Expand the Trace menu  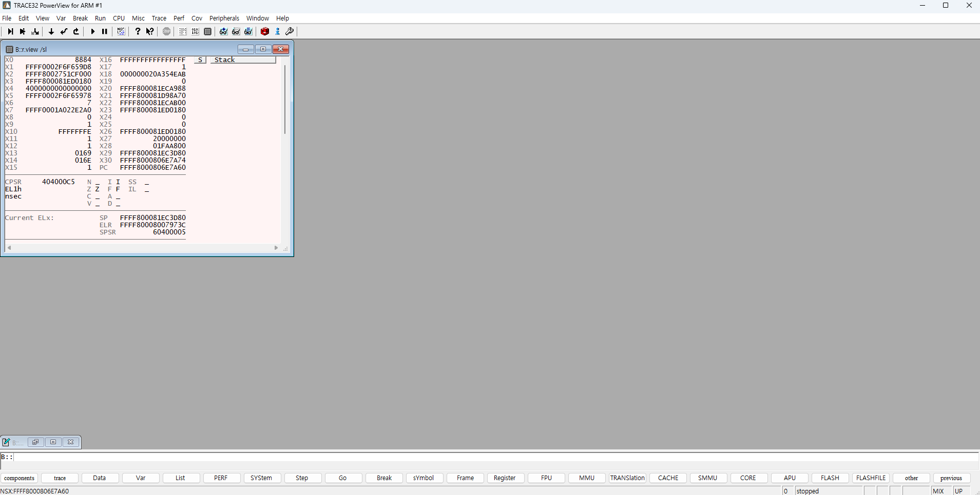point(159,18)
